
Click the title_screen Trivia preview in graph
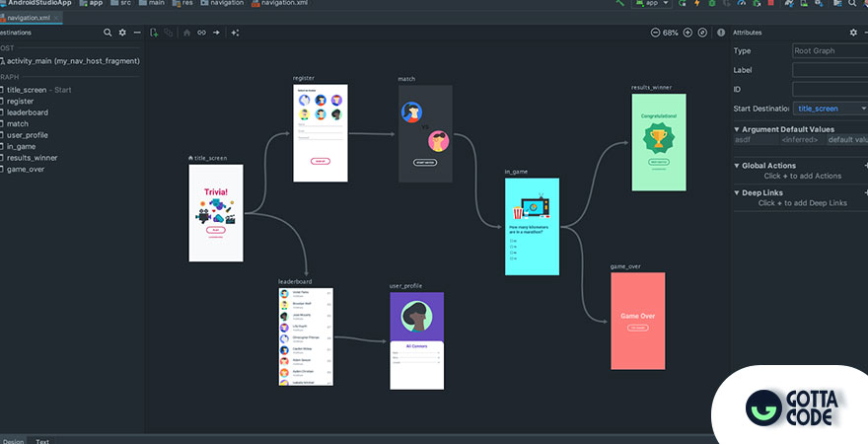(x=216, y=213)
